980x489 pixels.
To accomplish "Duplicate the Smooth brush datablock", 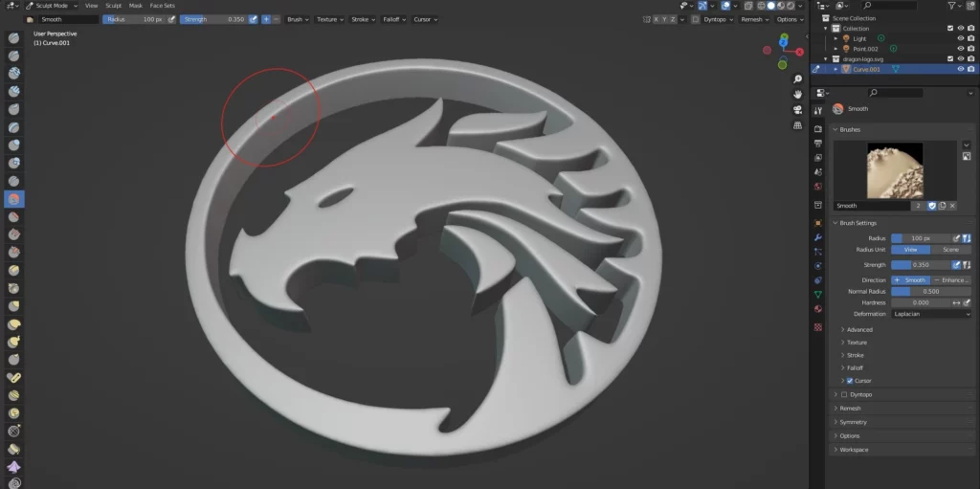I will (x=942, y=206).
